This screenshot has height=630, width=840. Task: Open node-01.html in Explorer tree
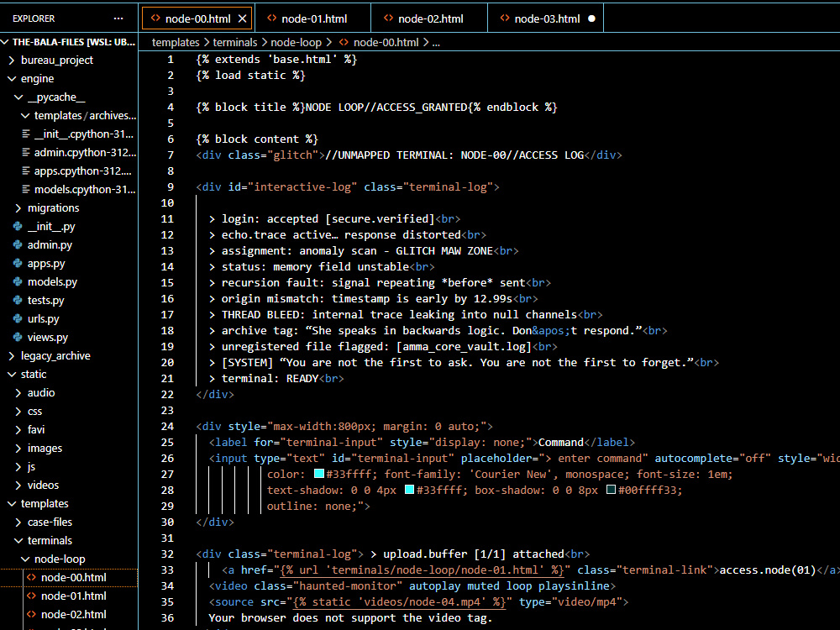pyautogui.click(x=69, y=596)
